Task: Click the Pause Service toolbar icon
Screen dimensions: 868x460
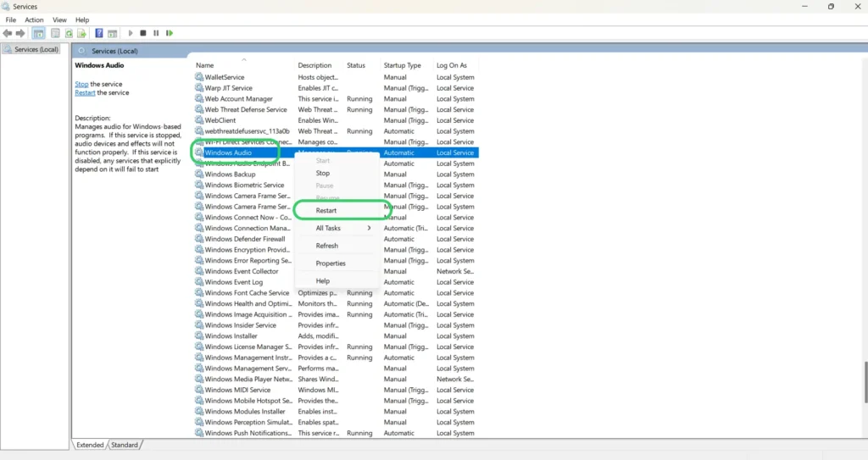Action: (156, 33)
